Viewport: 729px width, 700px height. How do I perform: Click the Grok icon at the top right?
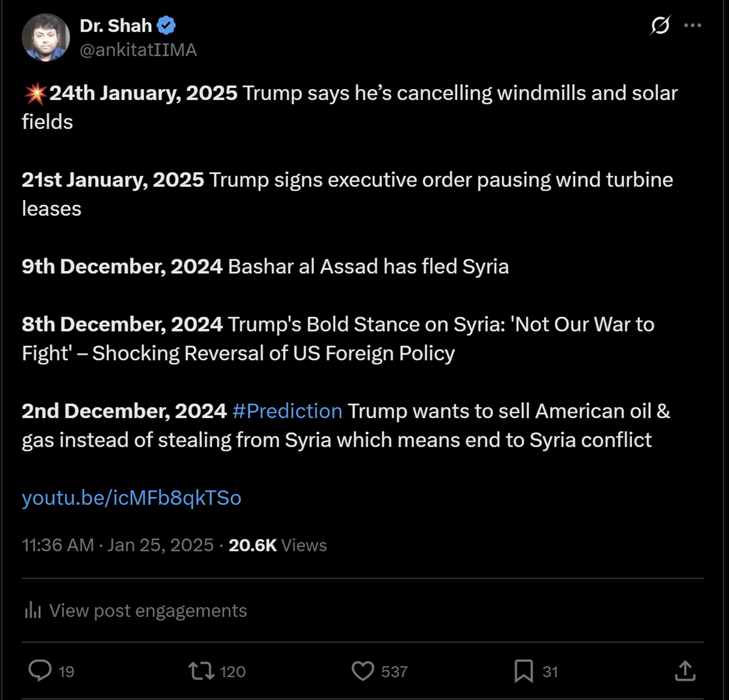point(660,25)
